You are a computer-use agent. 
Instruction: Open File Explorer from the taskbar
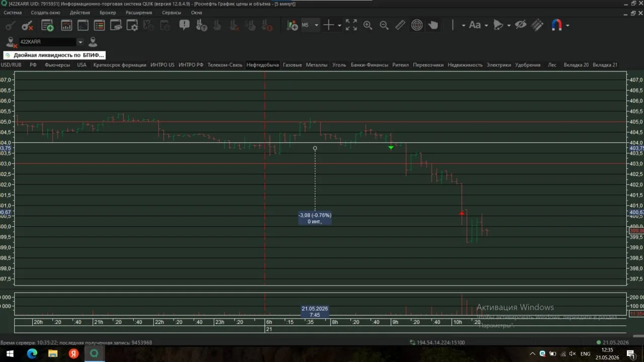53,354
